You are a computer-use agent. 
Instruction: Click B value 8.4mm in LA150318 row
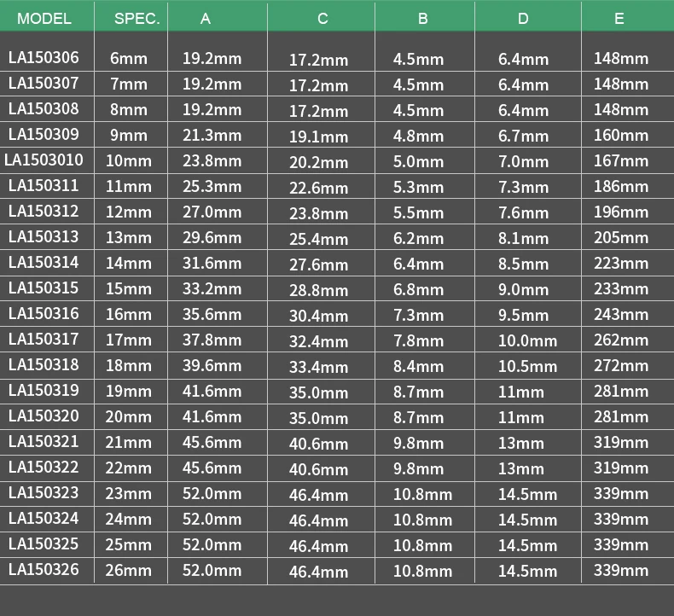point(418,366)
